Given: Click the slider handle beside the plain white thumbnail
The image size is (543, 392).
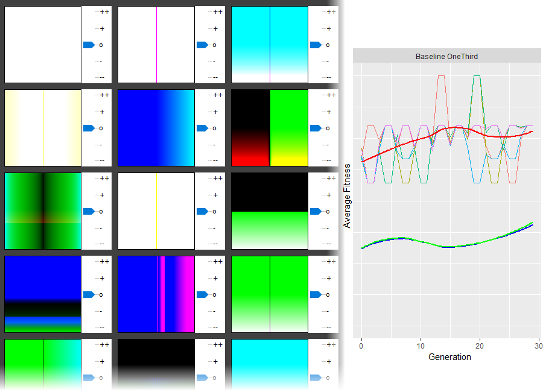Looking at the screenshot, I should click(x=89, y=45).
